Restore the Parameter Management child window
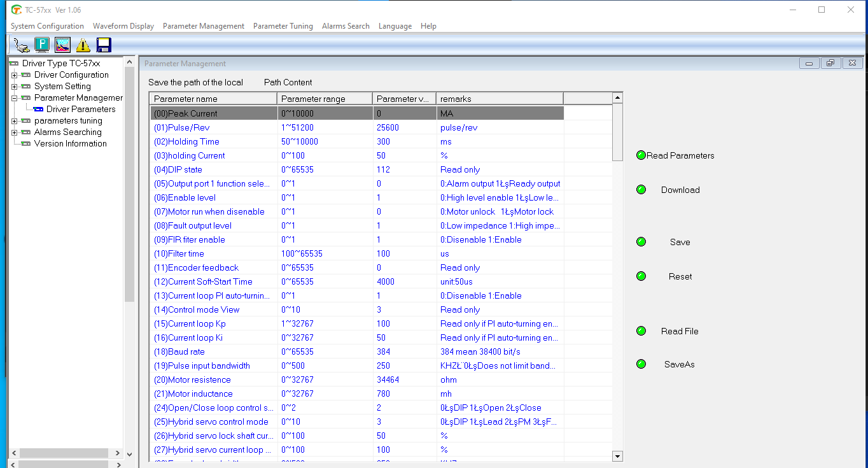 tap(830, 63)
